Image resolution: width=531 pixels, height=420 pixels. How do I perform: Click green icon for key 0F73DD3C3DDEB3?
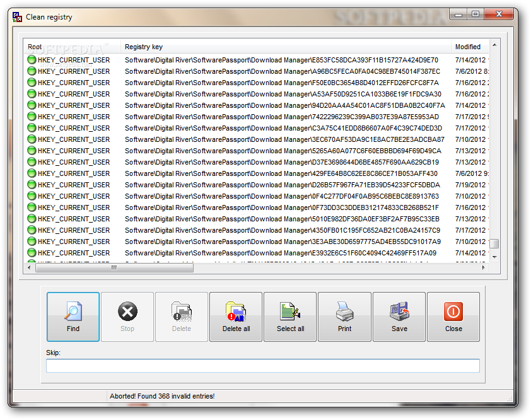click(x=32, y=207)
